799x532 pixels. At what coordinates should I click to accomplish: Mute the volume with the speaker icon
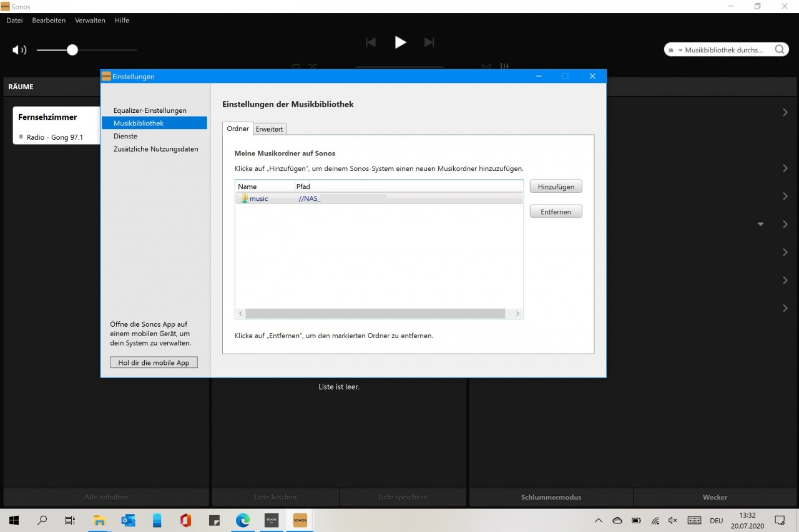[19, 50]
